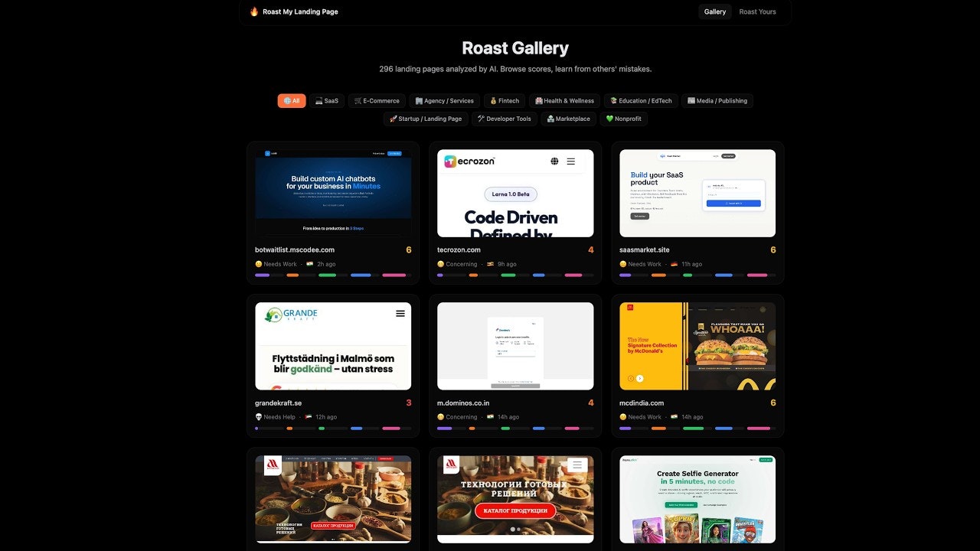Screen dimensions: 980x551
Task: Click the saasmarket.site title
Action: [x=645, y=250]
